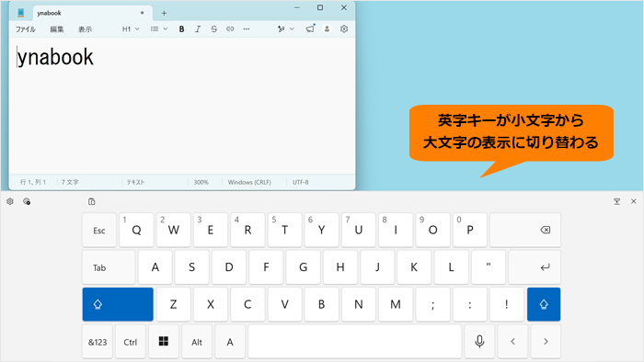Toggle bold formatting in Notepad toolbar
Image resolution: width=644 pixels, height=362 pixels.
point(181,29)
